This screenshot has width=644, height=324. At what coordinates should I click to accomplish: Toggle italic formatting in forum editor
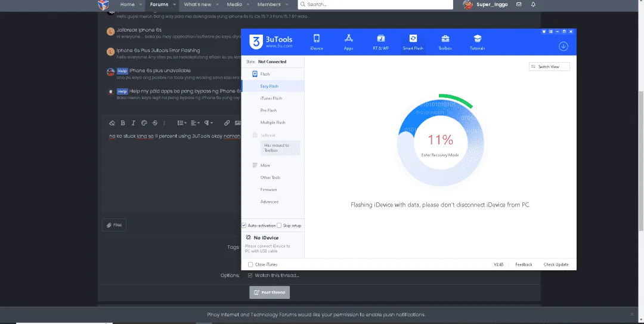(x=133, y=123)
